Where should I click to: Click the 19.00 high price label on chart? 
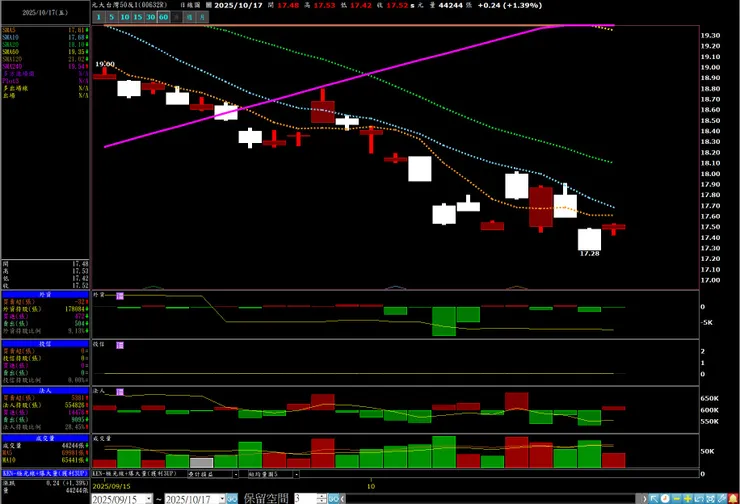click(105, 64)
